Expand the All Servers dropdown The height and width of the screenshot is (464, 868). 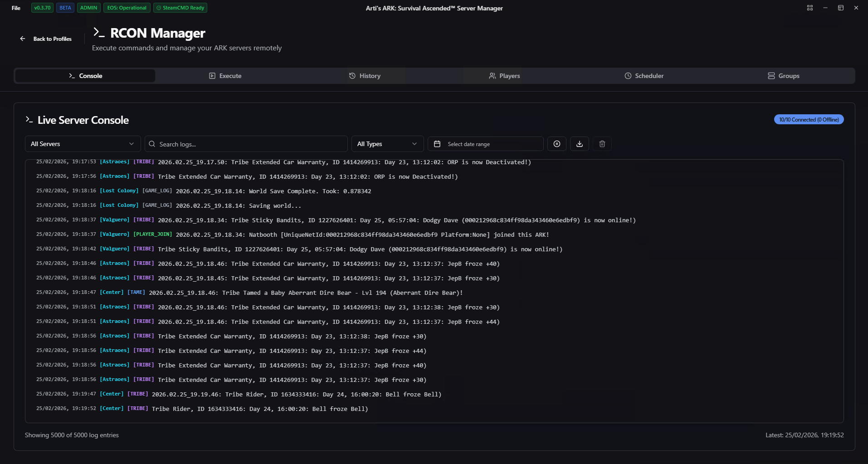coord(83,144)
